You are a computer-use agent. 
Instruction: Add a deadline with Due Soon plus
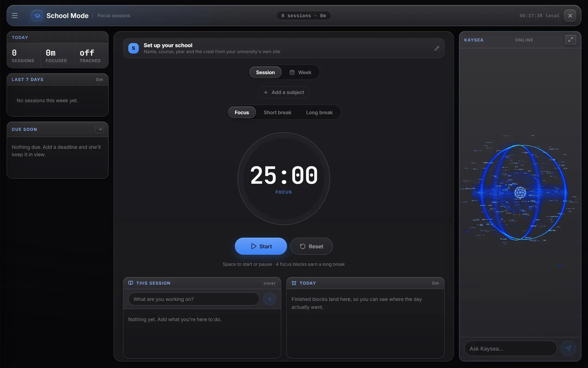tap(100, 129)
